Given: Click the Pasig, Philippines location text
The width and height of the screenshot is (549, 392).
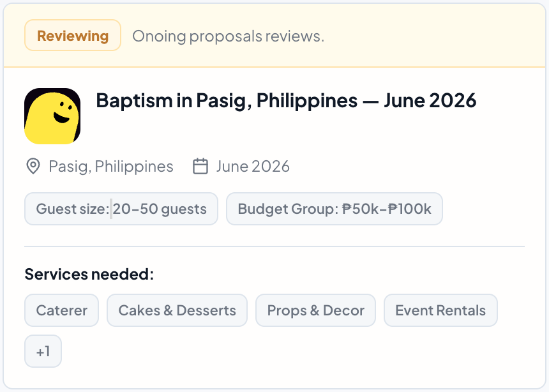Looking at the screenshot, I should pyautogui.click(x=111, y=167).
